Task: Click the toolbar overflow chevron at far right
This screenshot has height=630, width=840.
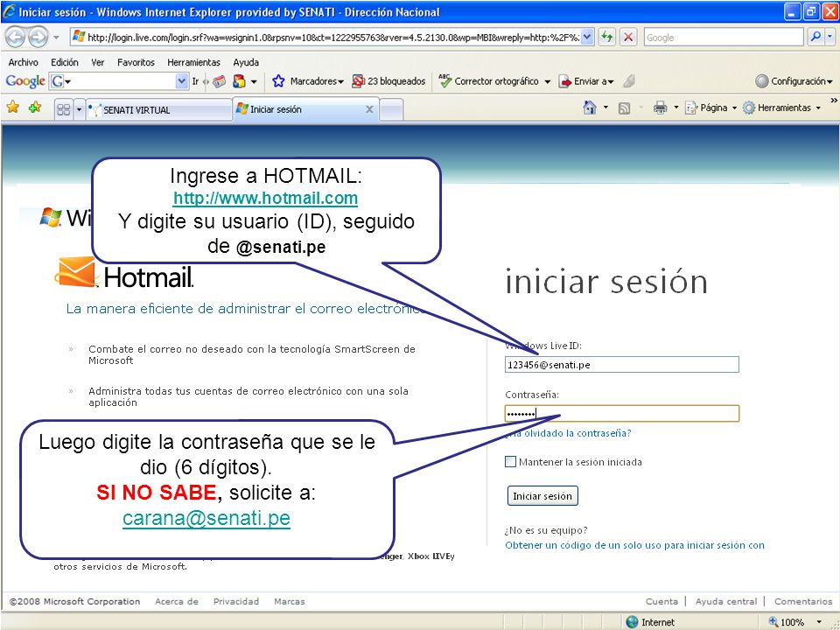Action: (x=834, y=101)
